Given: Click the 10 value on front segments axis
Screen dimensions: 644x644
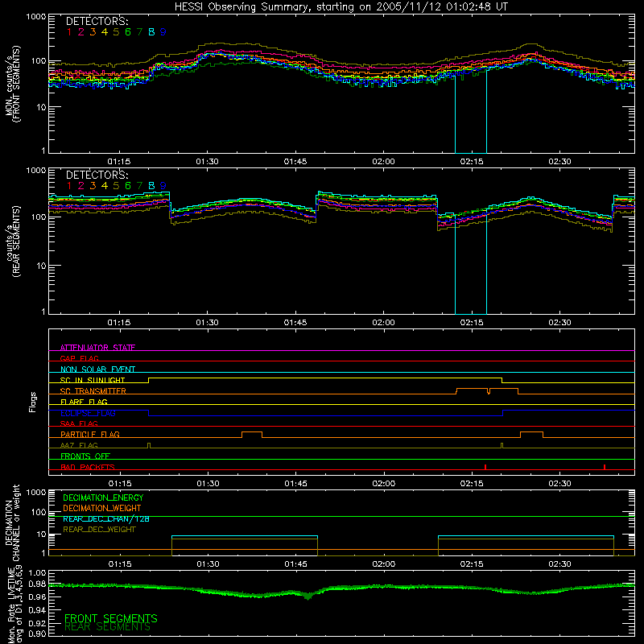Looking at the screenshot, I should (x=41, y=107).
